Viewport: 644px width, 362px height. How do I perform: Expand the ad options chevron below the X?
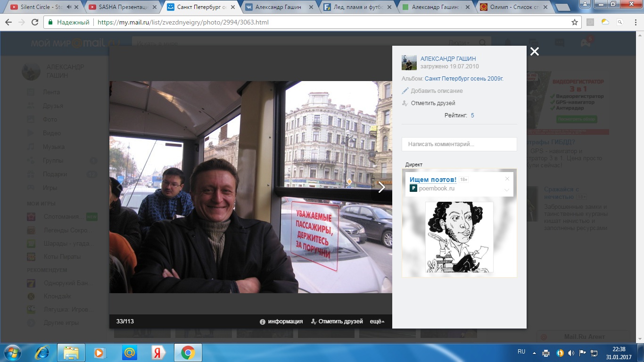507,190
